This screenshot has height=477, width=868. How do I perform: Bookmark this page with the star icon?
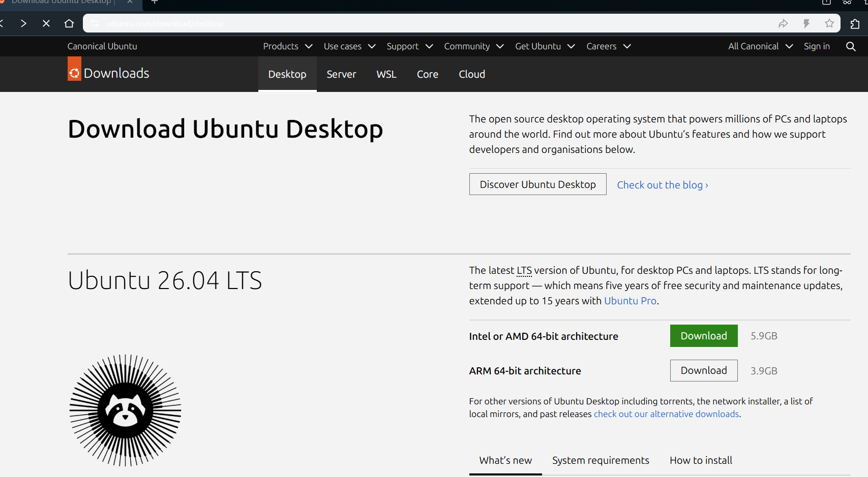pyautogui.click(x=829, y=23)
